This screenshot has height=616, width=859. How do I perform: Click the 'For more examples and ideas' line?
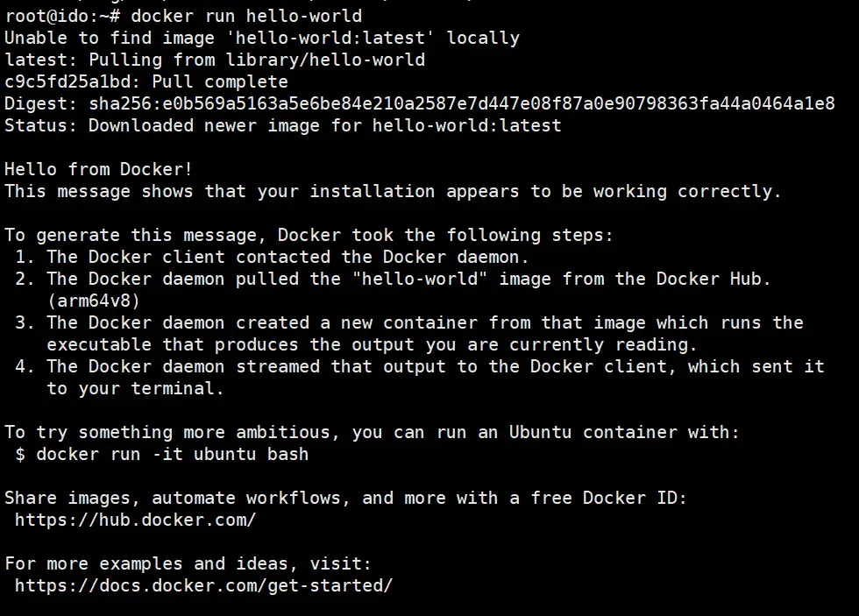click(188, 563)
